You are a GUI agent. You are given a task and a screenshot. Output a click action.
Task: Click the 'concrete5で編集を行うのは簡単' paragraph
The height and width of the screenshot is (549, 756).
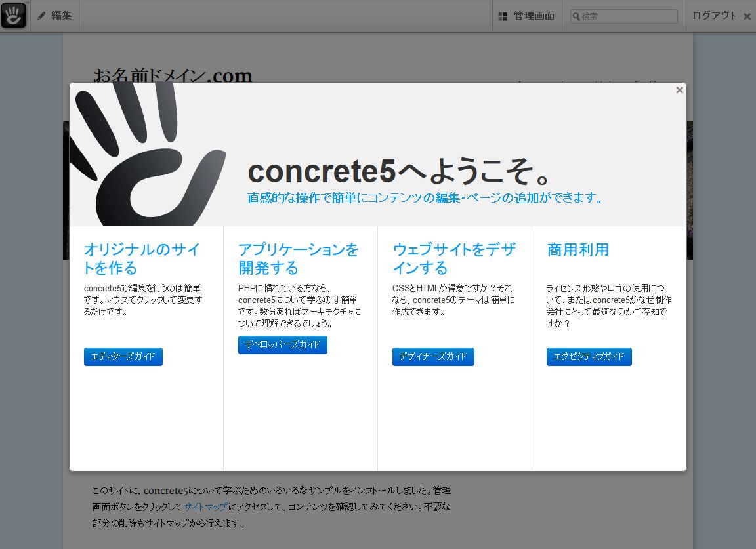pos(143,300)
